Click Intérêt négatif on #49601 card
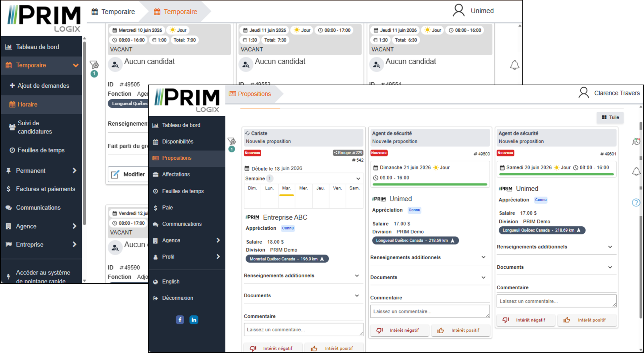 (x=526, y=320)
